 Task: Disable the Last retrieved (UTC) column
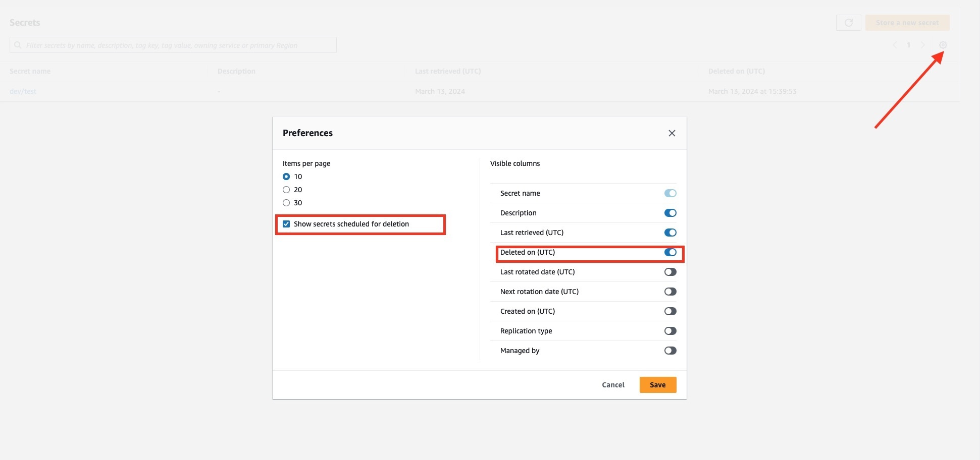coord(670,233)
